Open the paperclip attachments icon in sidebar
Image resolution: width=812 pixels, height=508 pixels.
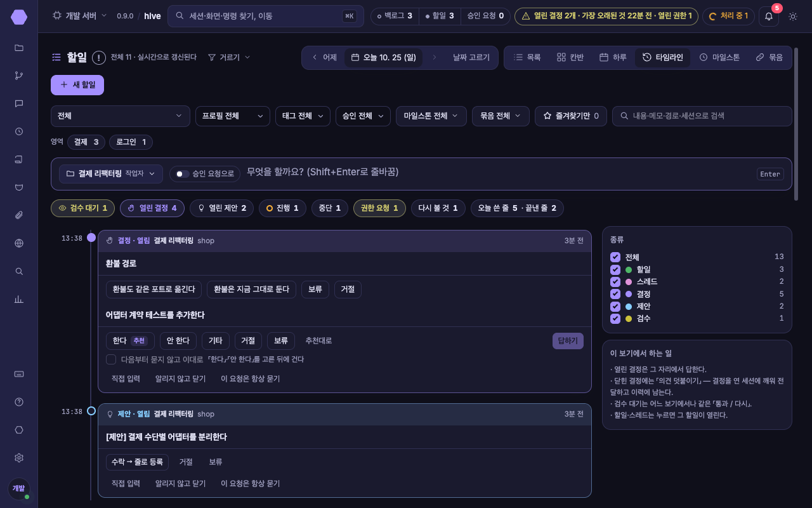tap(19, 215)
